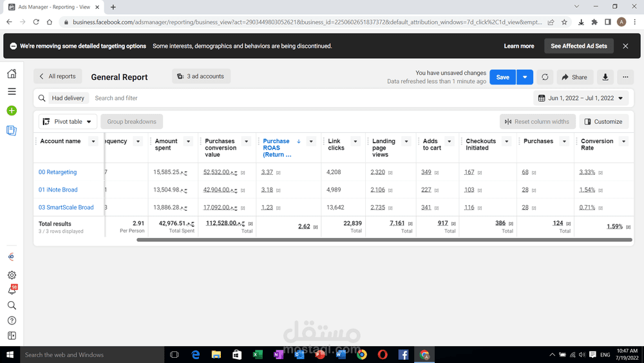The width and height of the screenshot is (644, 363).
Task: Click See Affected Ad Sets
Action: (579, 46)
